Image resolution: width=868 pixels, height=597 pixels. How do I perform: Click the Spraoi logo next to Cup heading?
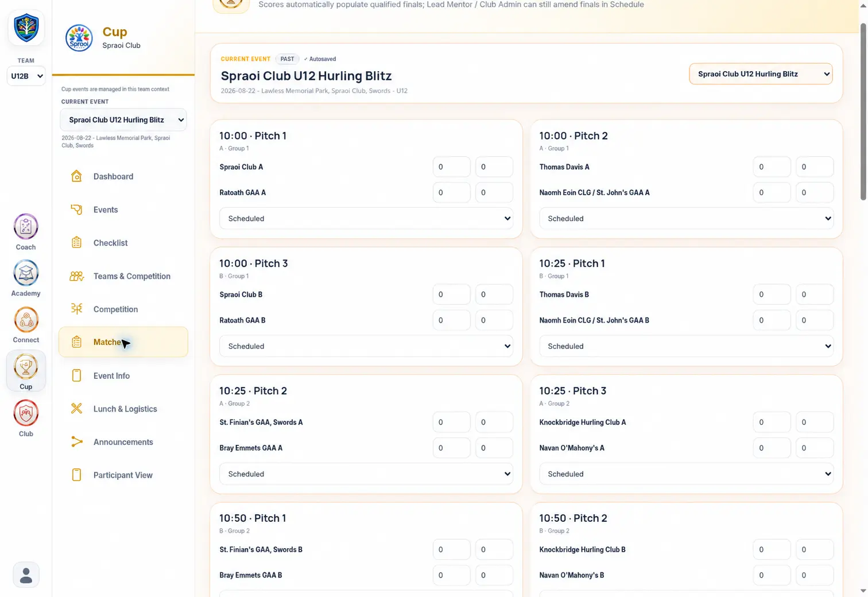tap(79, 38)
